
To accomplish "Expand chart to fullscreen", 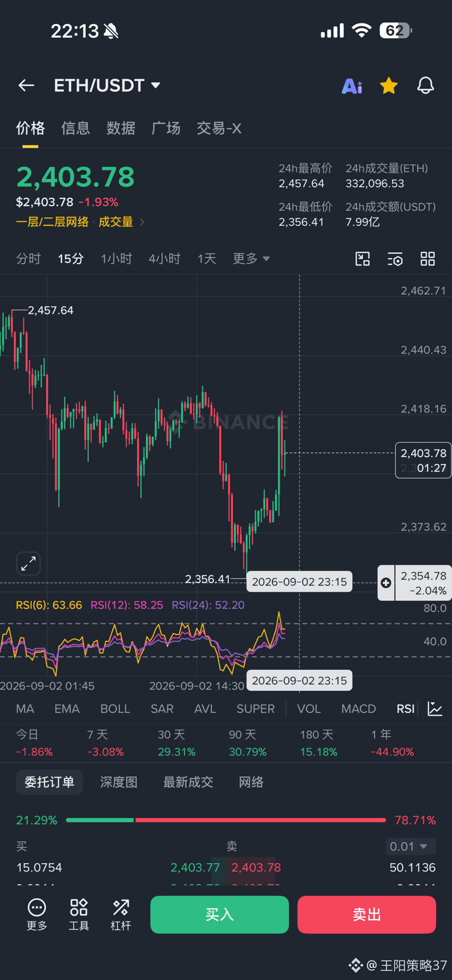I will tap(28, 563).
